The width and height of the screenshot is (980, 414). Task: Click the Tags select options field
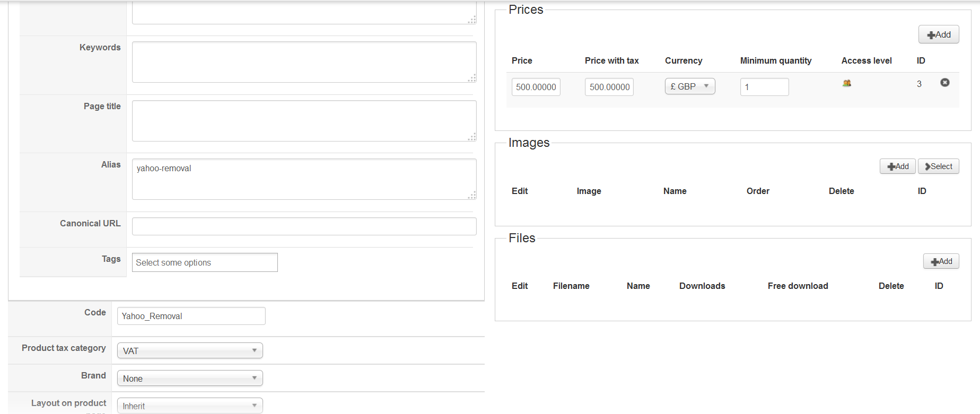[205, 262]
